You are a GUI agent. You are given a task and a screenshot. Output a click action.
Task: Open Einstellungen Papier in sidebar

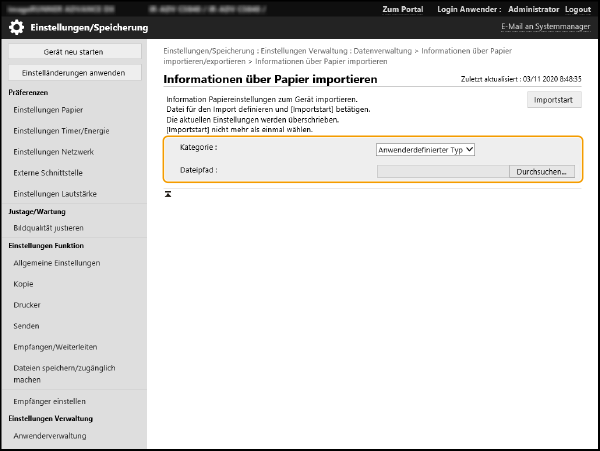pyautogui.click(x=48, y=109)
